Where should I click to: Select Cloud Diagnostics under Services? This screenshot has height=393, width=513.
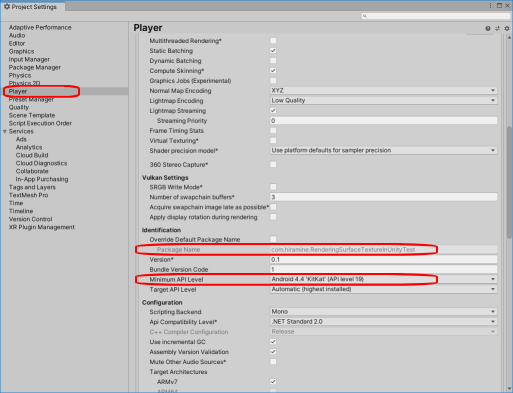[x=41, y=163]
